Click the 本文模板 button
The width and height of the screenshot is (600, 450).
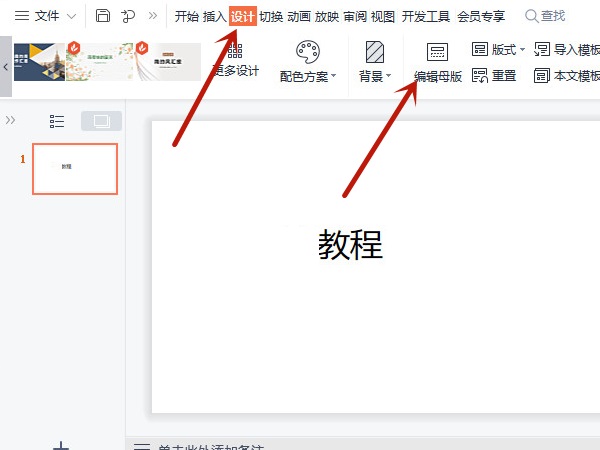point(567,76)
